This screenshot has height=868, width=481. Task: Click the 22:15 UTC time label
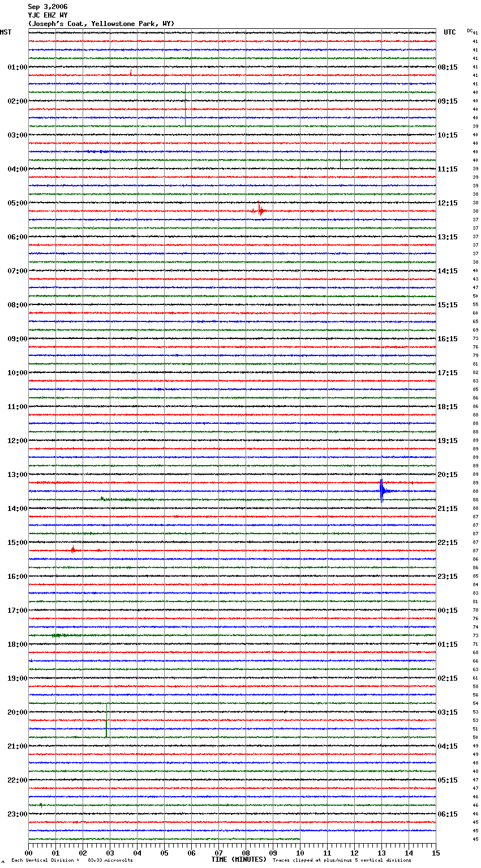point(448,543)
